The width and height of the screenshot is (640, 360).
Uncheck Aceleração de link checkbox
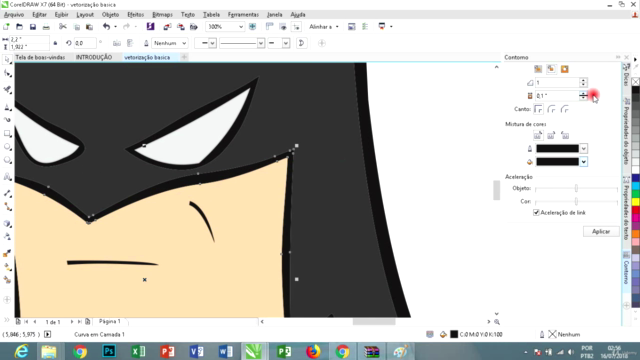(536, 213)
